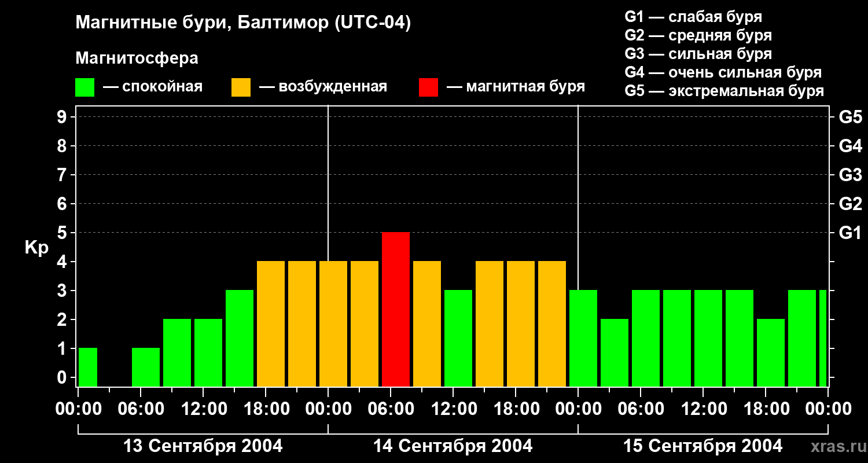Click the 'G4' label on right axis

(850, 146)
